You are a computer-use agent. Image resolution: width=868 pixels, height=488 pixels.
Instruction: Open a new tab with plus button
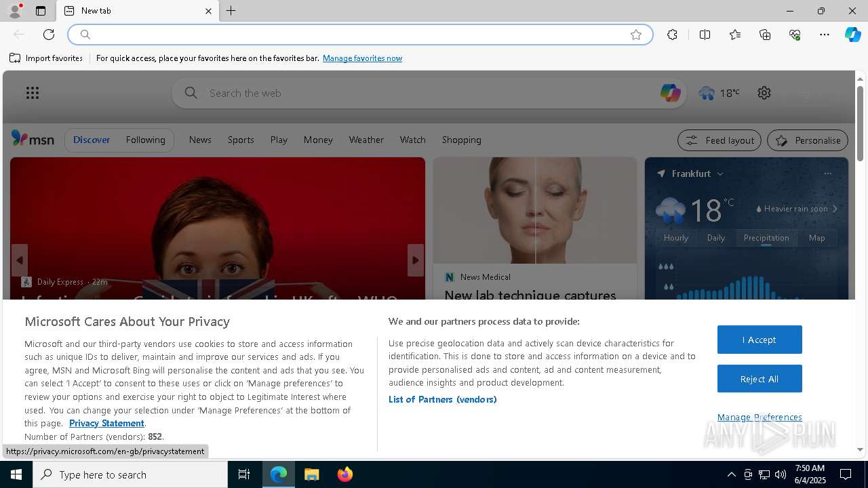[x=231, y=11]
